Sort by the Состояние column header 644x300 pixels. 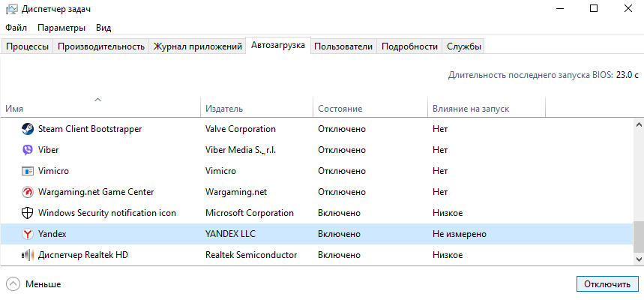click(340, 109)
